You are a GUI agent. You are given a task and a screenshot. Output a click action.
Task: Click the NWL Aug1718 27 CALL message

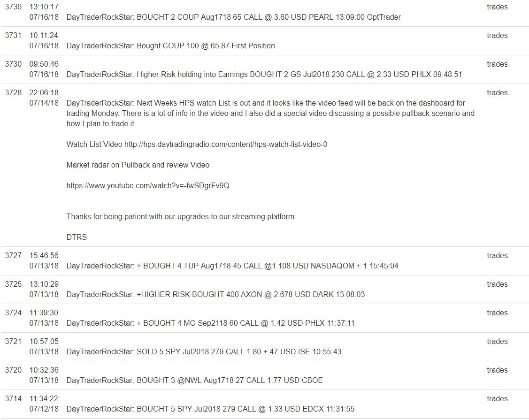click(x=194, y=381)
